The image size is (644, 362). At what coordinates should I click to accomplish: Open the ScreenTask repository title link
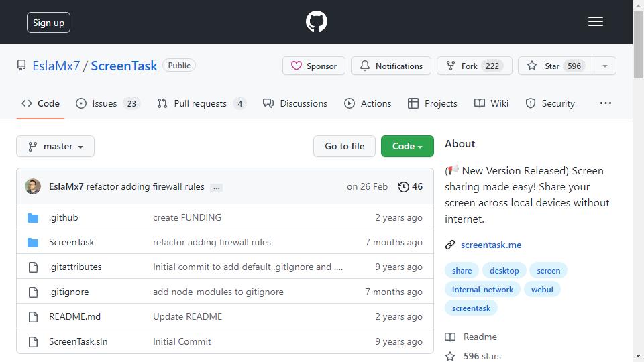[123, 66]
